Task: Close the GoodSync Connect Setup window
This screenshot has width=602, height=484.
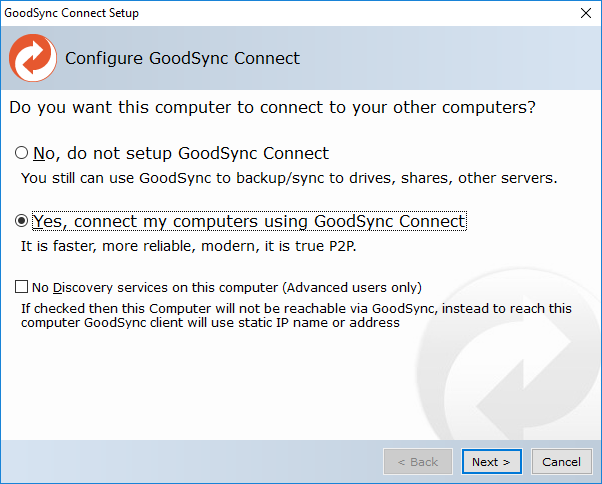Action: point(584,13)
